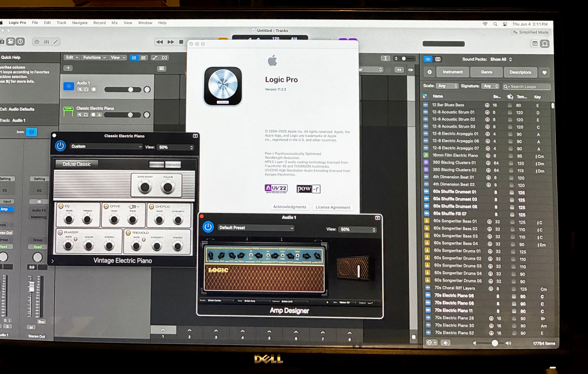Toggle power on the Classic Electric Piano plug-in
This screenshot has height=374, width=588.
(60, 146)
